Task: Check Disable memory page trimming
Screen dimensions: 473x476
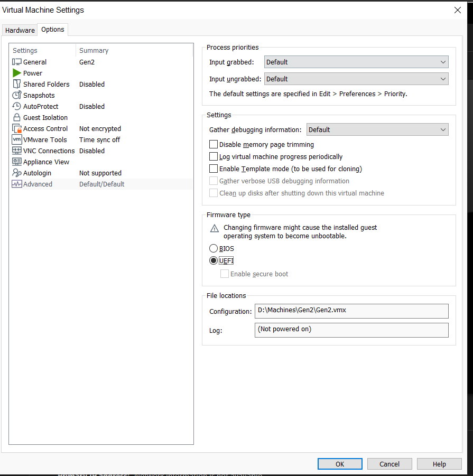Action: 214,144
